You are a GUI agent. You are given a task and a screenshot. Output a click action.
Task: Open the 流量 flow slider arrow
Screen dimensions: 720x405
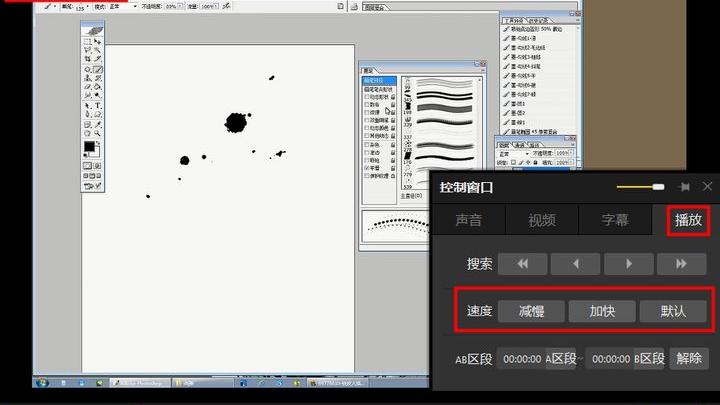pyautogui.click(x=216, y=6)
